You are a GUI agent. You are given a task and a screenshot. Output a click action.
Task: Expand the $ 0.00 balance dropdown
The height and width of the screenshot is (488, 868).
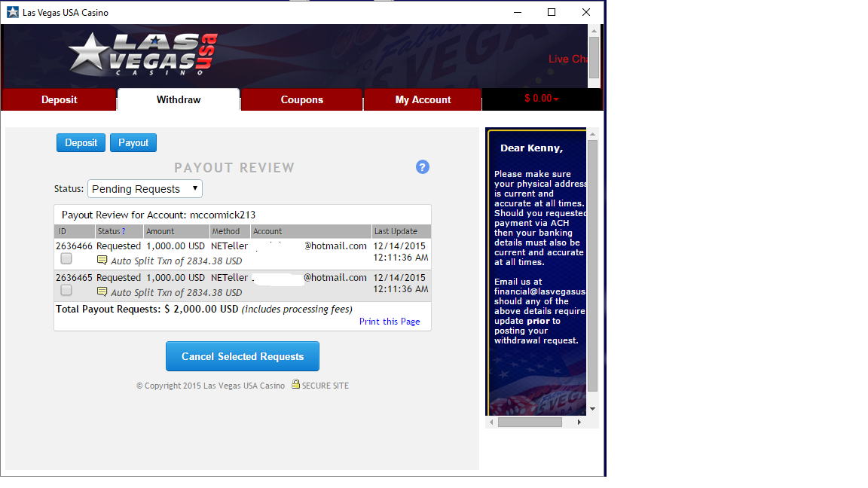click(542, 99)
